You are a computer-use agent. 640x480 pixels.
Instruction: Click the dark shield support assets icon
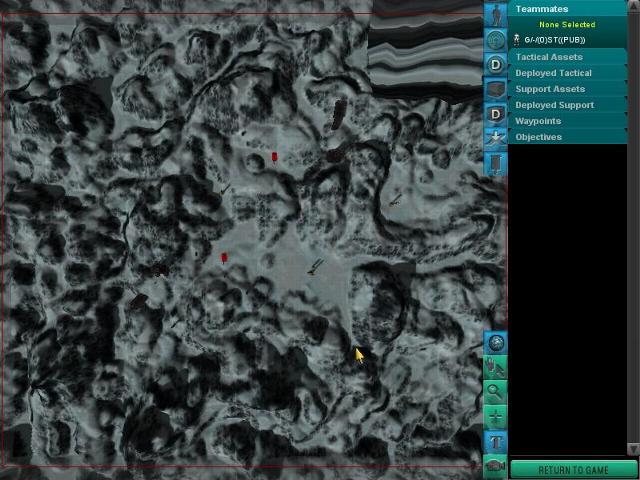pyautogui.click(x=496, y=89)
